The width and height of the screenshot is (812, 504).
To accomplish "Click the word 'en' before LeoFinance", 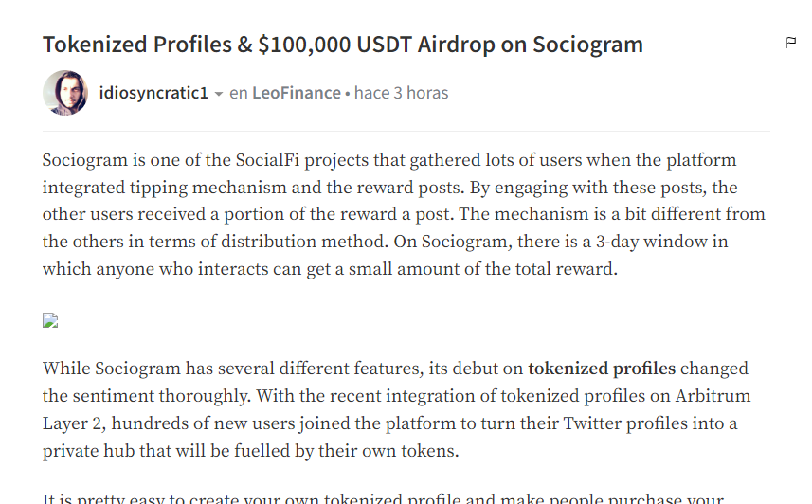I will click(x=238, y=93).
